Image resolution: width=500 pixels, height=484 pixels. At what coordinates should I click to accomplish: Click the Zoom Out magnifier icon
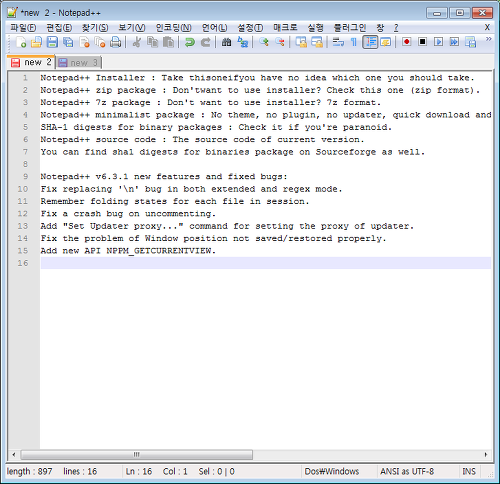[280, 42]
